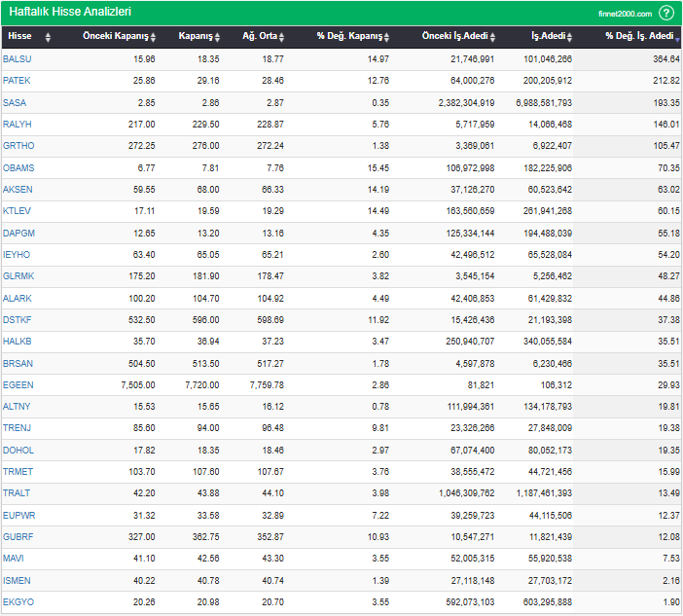Open the finnet2000.com link
This screenshot has width=683, height=616.
[x=626, y=14]
